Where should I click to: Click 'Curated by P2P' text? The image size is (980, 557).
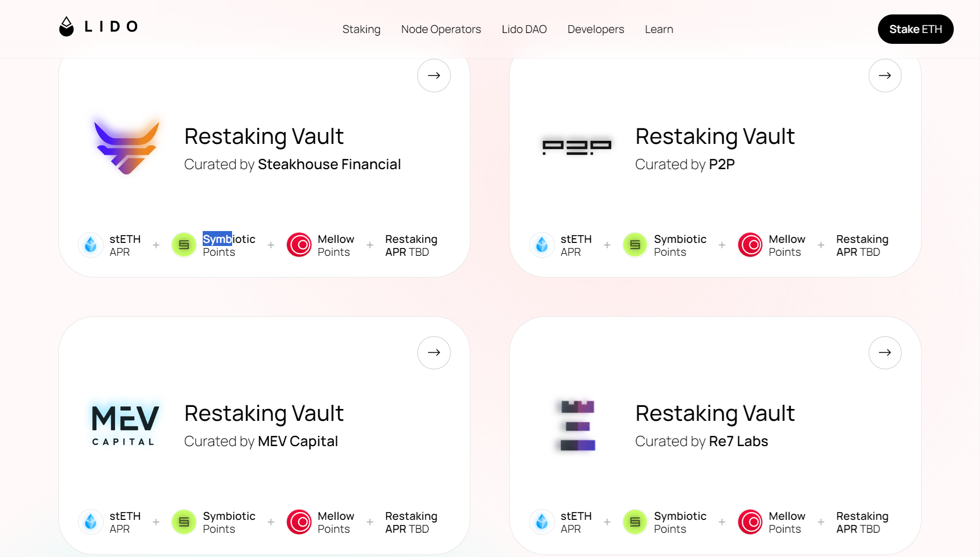coord(685,165)
